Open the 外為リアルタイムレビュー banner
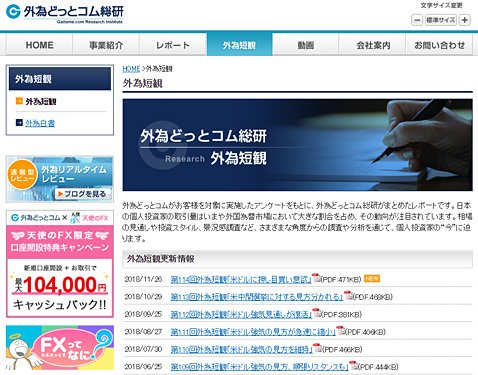This screenshot has height=375, width=478. (x=60, y=179)
